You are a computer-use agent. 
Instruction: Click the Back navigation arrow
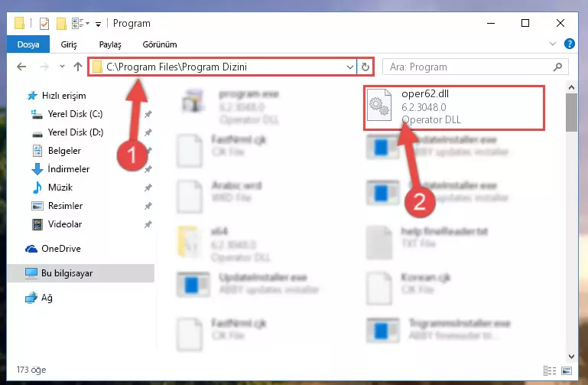[x=21, y=67]
